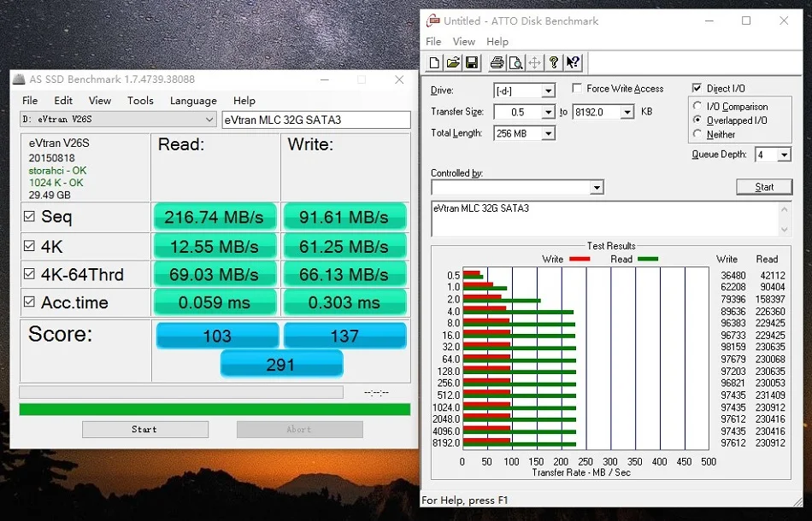This screenshot has width=812, height=521.
Task: Click ATTO description text box
Action: [603, 219]
